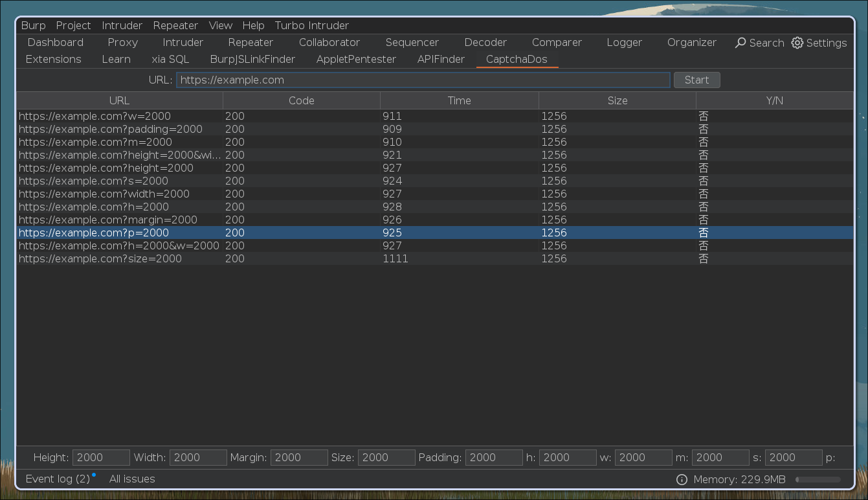868x500 pixels.
Task: Click the Time value 1111
Action: 395,258
